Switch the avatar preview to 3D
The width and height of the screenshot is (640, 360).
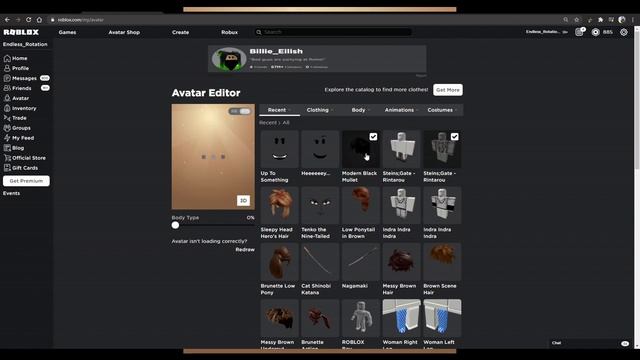(243, 200)
